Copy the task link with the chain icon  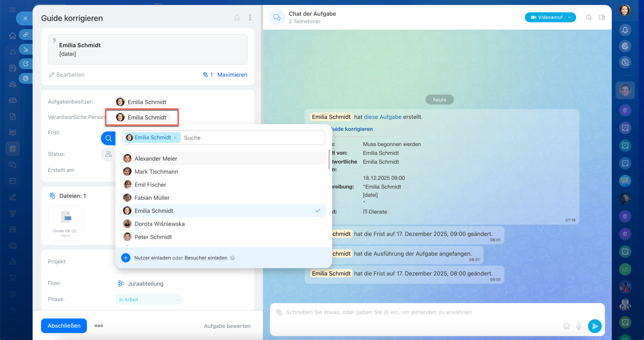(x=25, y=35)
